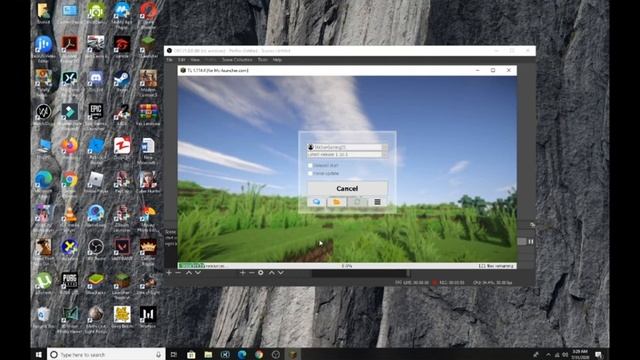Add a source with the plus button
The image size is (640, 360).
[x=242, y=273]
